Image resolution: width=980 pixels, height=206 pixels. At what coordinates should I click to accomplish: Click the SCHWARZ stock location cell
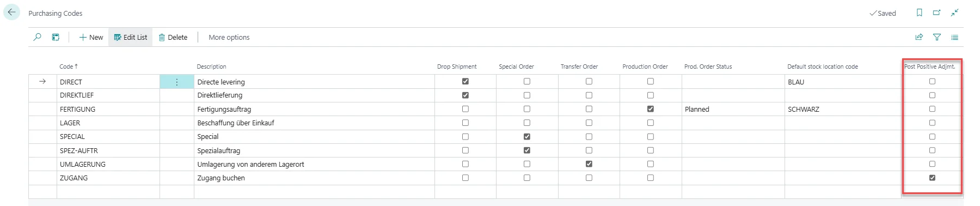(843, 109)
